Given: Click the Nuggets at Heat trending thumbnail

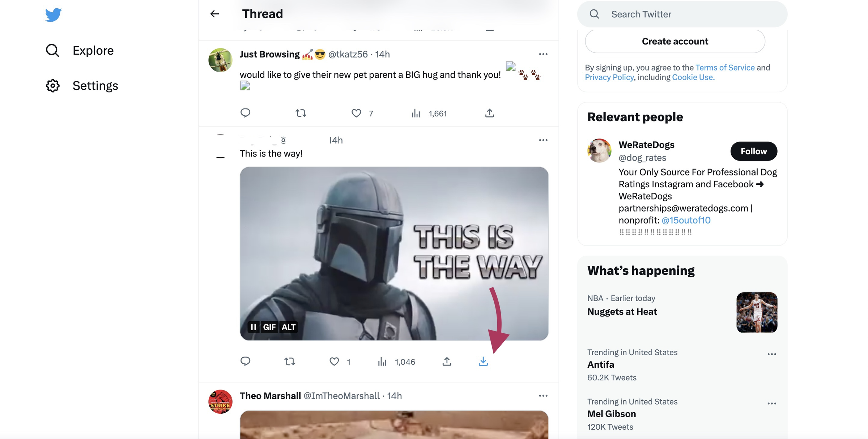Looking at the screenshot, I should pyautogui.click(x=757, y=312).
